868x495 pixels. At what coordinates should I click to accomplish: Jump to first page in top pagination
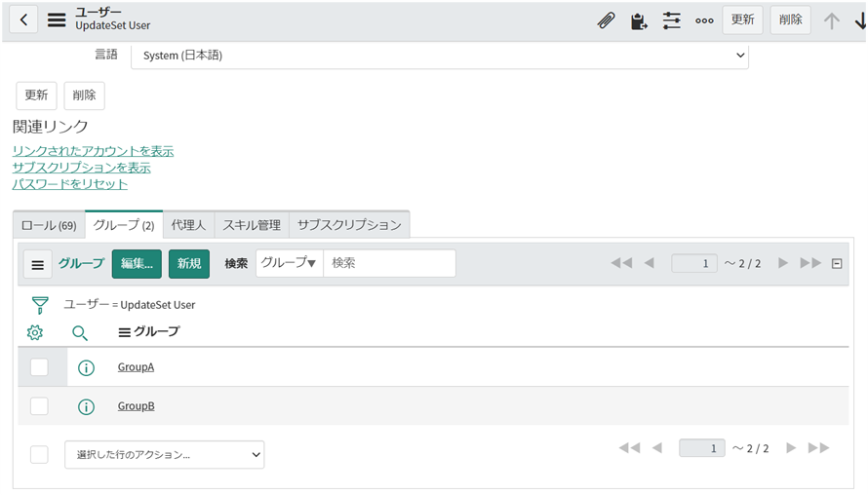point(621,263)
